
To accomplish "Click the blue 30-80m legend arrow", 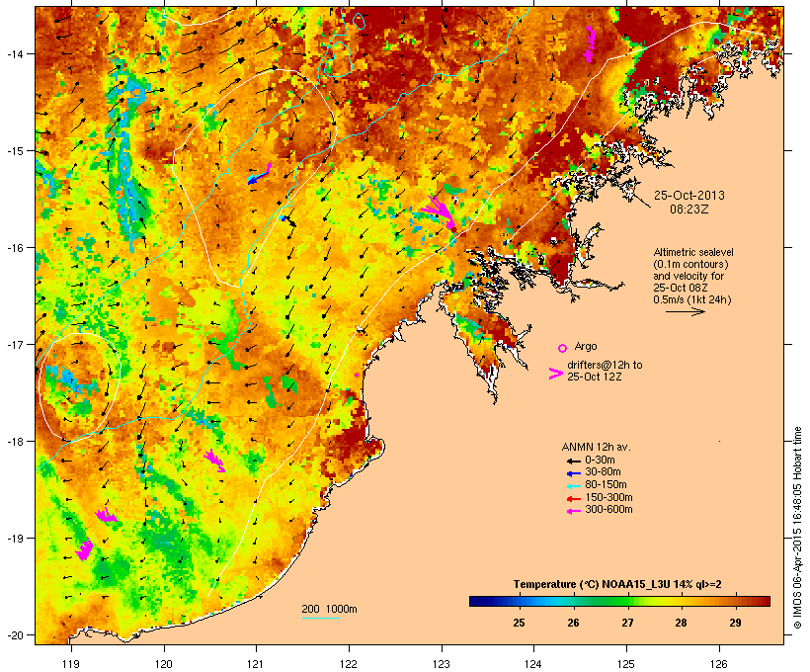I will (x=573, y=473).
